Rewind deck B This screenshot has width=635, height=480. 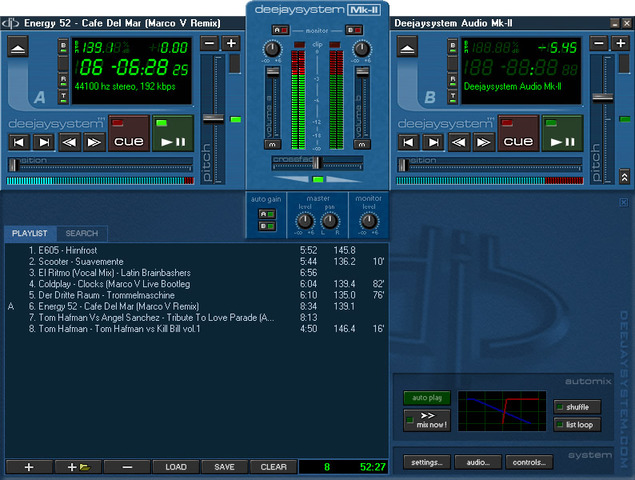click(x=458, y=142)
